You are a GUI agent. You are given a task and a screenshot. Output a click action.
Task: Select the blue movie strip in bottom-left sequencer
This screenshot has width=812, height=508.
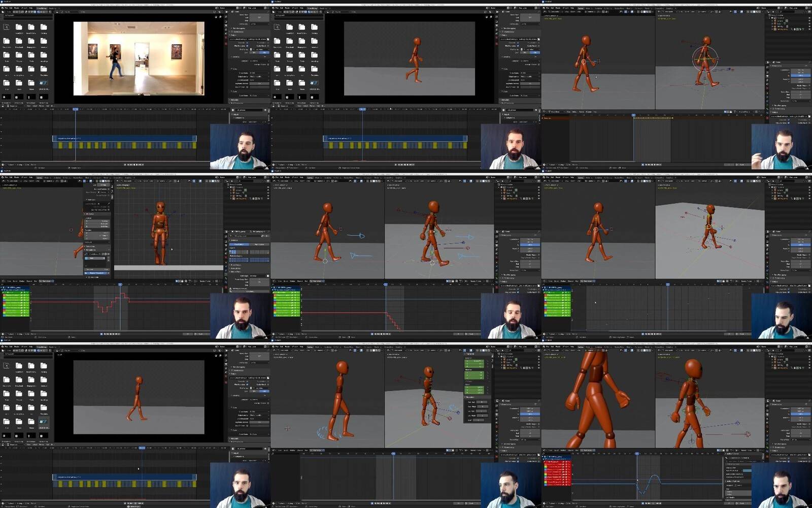[x=124, y=477]
